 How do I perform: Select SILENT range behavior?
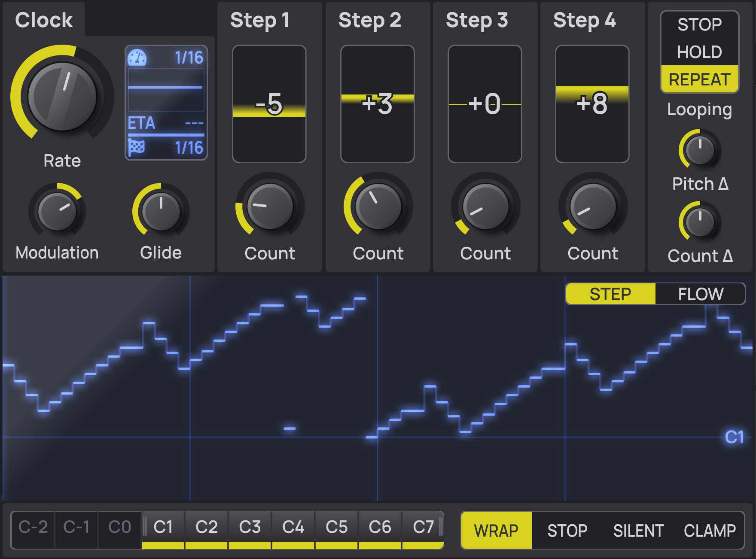tap(638, 531)
